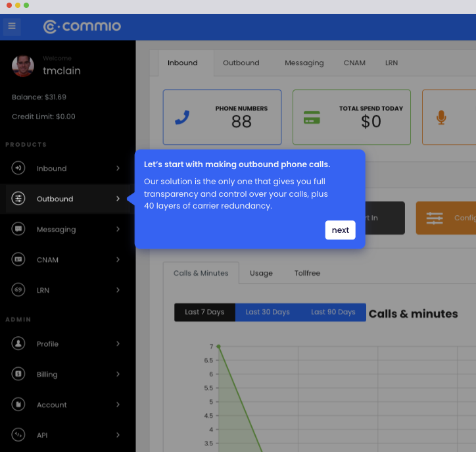Screen dimensions: 476x452
Task: Click the CNAM sidebar icon
Action: click(18, 259)
